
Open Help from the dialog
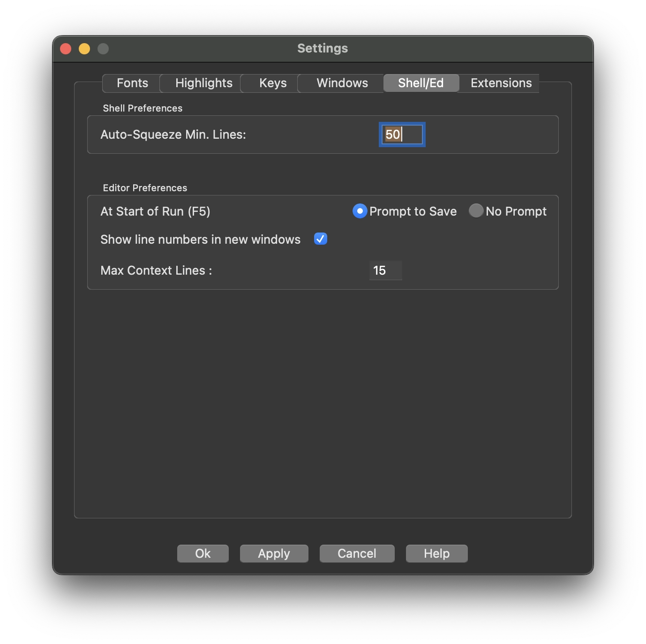click(436, 554)
